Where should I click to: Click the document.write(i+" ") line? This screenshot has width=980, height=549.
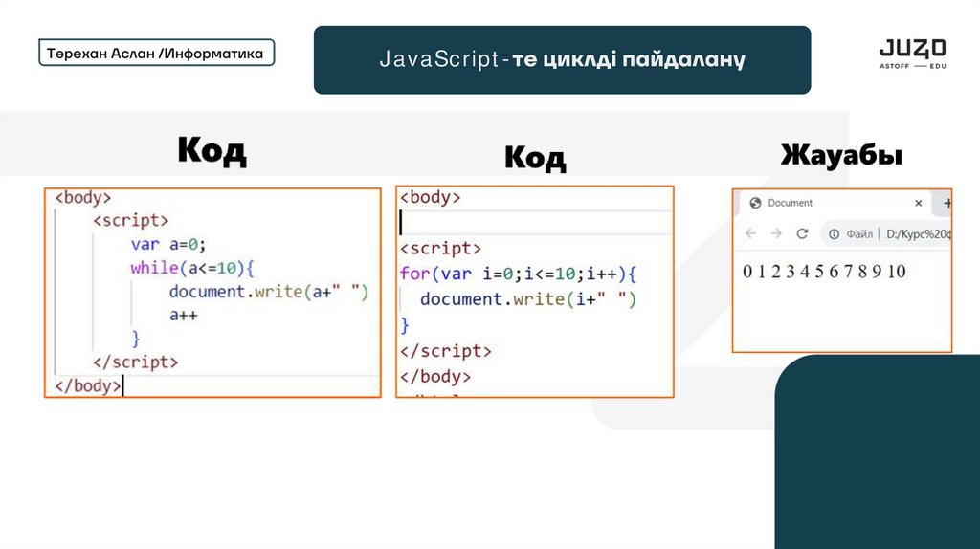pyautogui.click(x=528, y=299)
